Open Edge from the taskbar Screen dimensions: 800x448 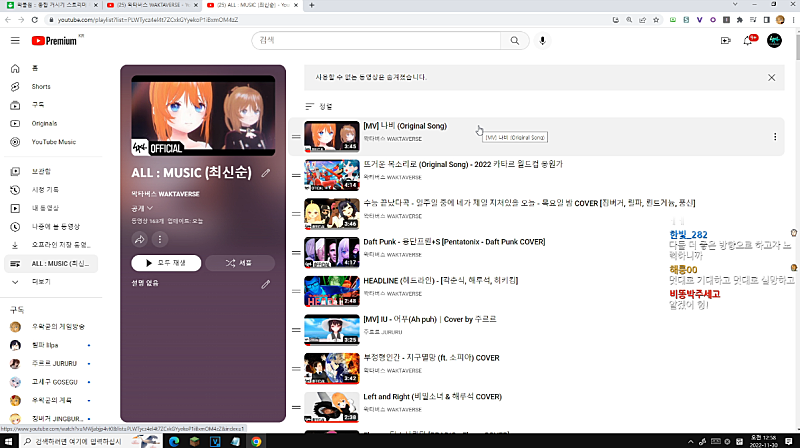point(174,441)
